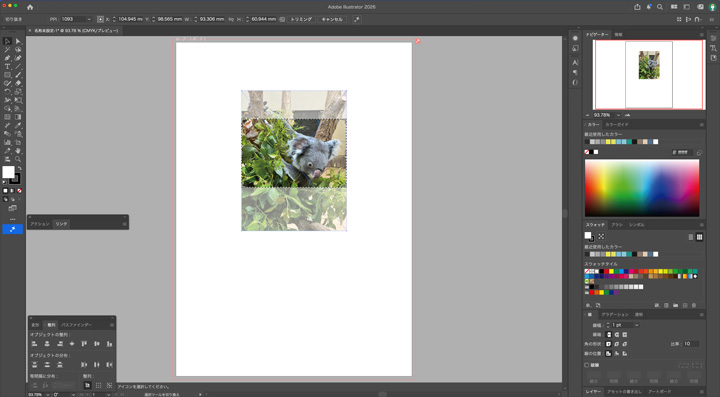
Task: Click swap fill and stroke arrow
Action: 19,168
